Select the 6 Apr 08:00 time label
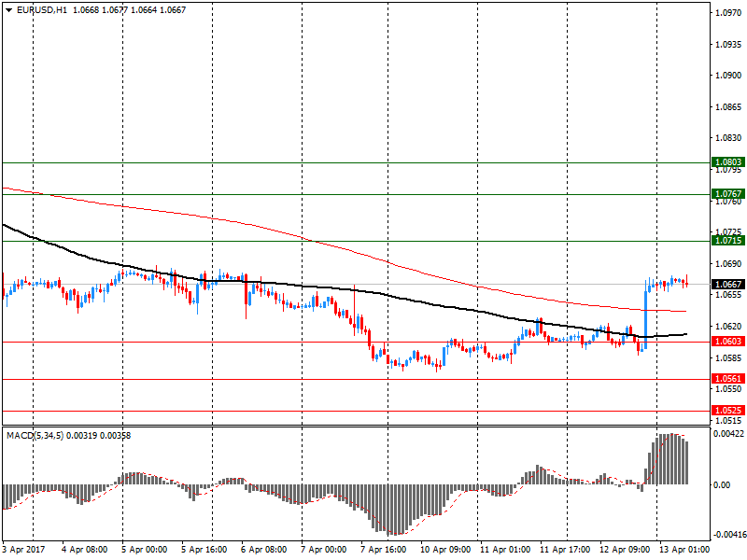The image size is (747, 560). coord(264,549)
